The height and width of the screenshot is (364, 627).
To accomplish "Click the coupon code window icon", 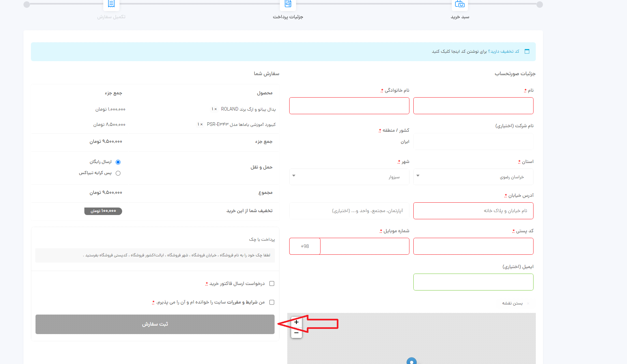I will [527, 51].
